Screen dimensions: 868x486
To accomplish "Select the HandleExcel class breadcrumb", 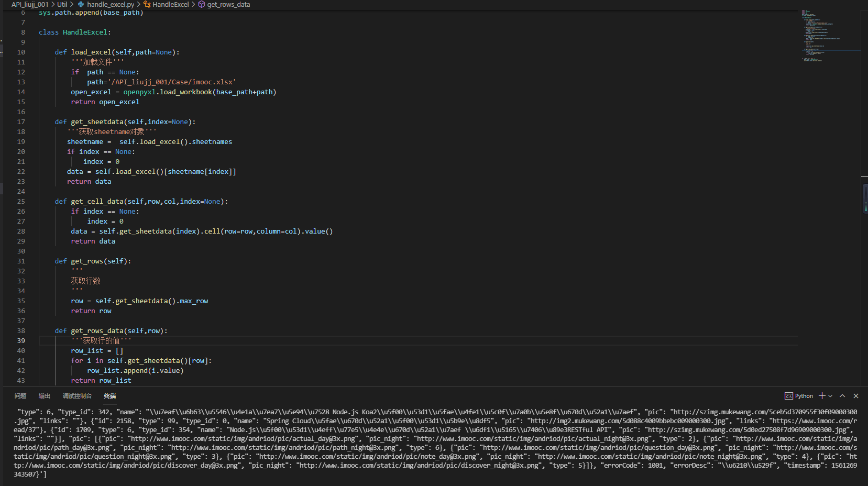I will click(x=170, y=4).
